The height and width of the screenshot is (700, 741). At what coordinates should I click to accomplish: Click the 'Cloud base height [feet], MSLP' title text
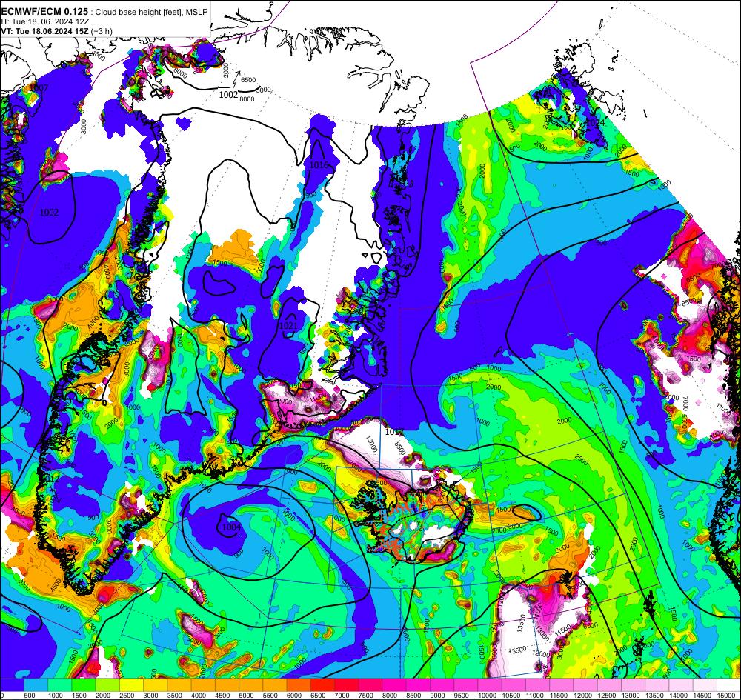tap(151, 13)
